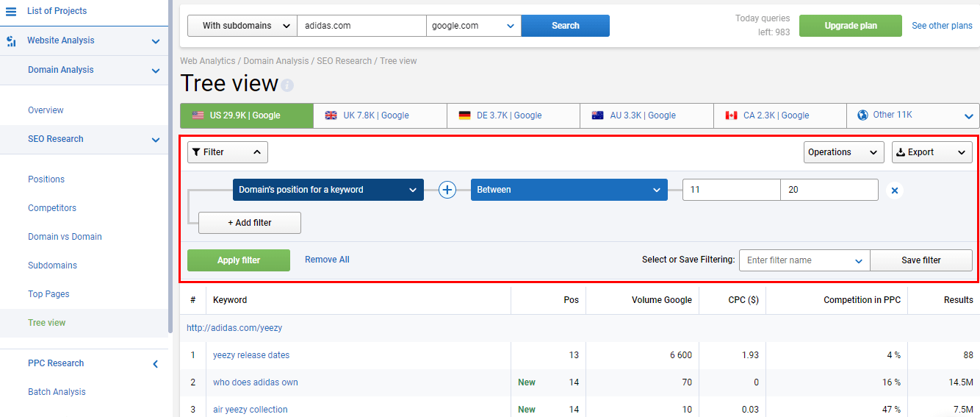980x417 pixels.
Task: Toggle the Filter panel dropdown
Action: (228, 152)
